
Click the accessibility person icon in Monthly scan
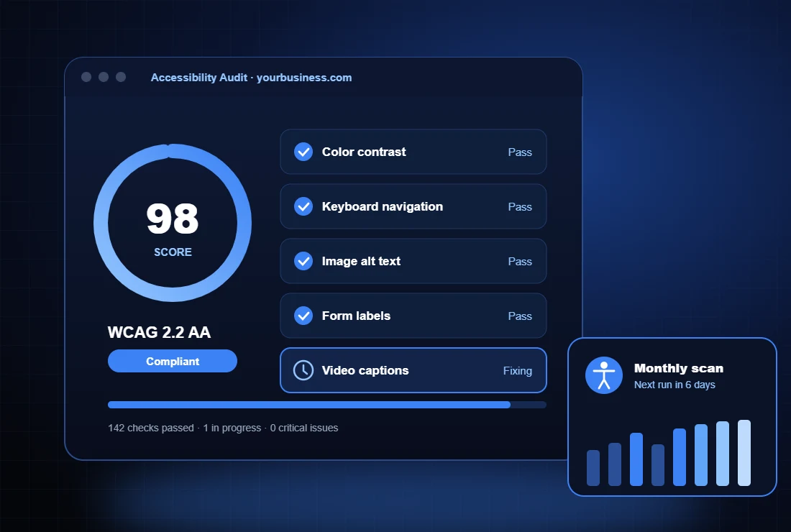coord(604,376)
